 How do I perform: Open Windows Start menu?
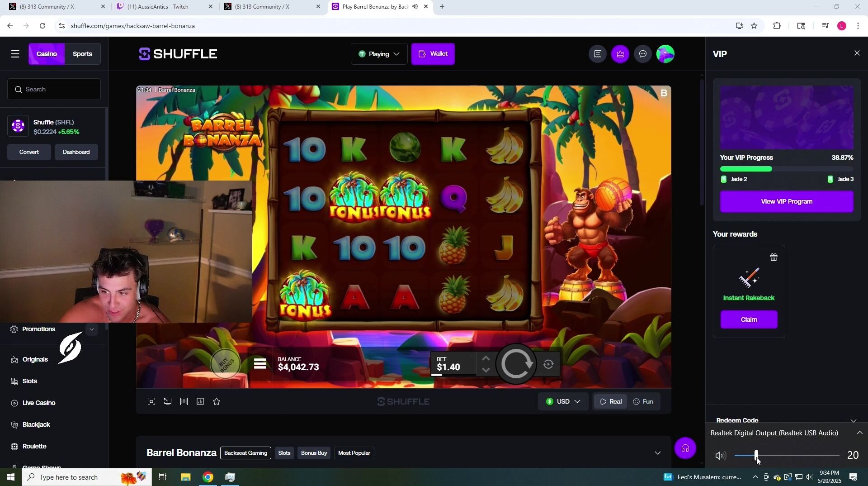[11, 477]
